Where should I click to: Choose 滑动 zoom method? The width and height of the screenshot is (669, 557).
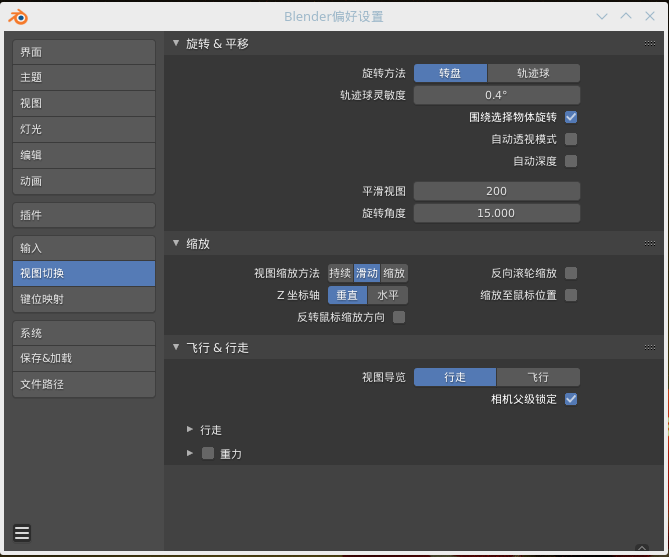coord(367,273)
